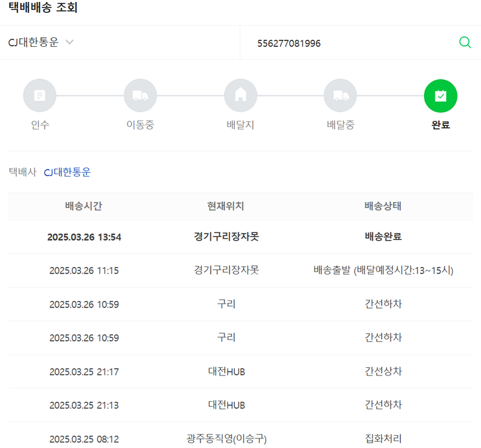Image resolution: width=481 pixels, height=448 pixels.
Task: Click the 배달중 delivery truck icon
Action: [341, 96]
